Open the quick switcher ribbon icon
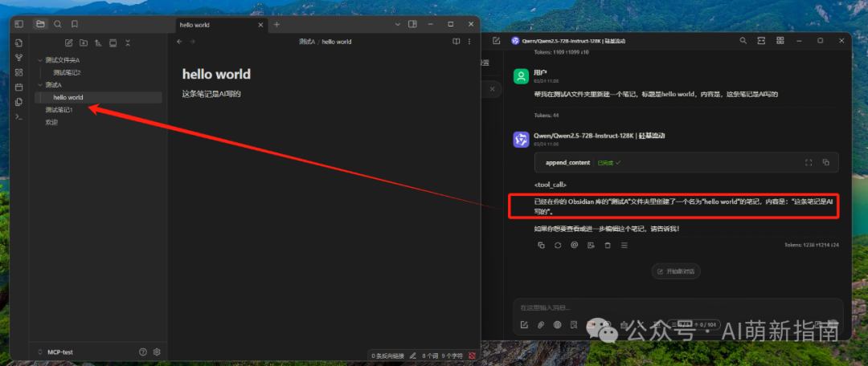This screenshot has height=366, width=868. (18, 43)
